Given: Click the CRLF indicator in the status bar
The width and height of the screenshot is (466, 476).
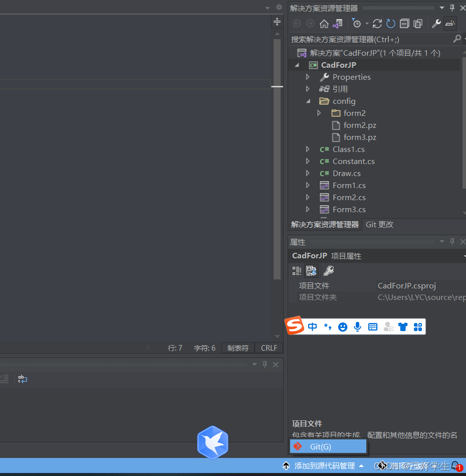Looking at the screenshot, I should coord(269,348).
